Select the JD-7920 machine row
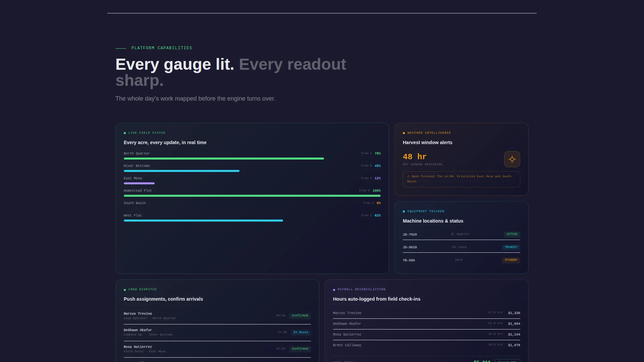Viewport: 644px width, 362px height. [x=461, y=234]
